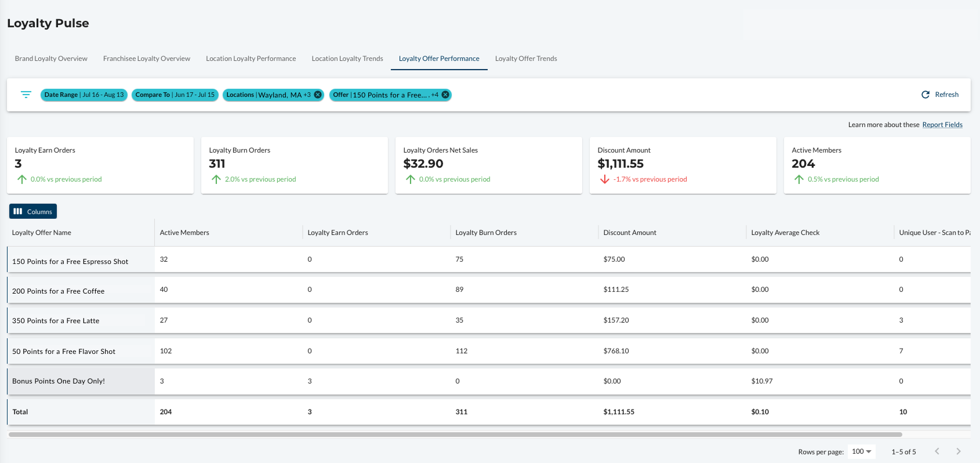
Task: Remove the Offer filter chip
Action: click(x=445, y=95)
